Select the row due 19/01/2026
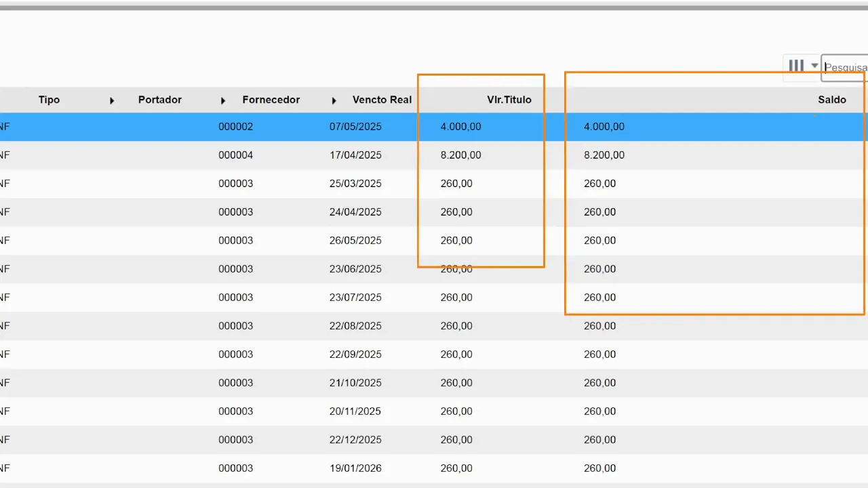This screenshot has height=488, width=868. click(355, 468)
